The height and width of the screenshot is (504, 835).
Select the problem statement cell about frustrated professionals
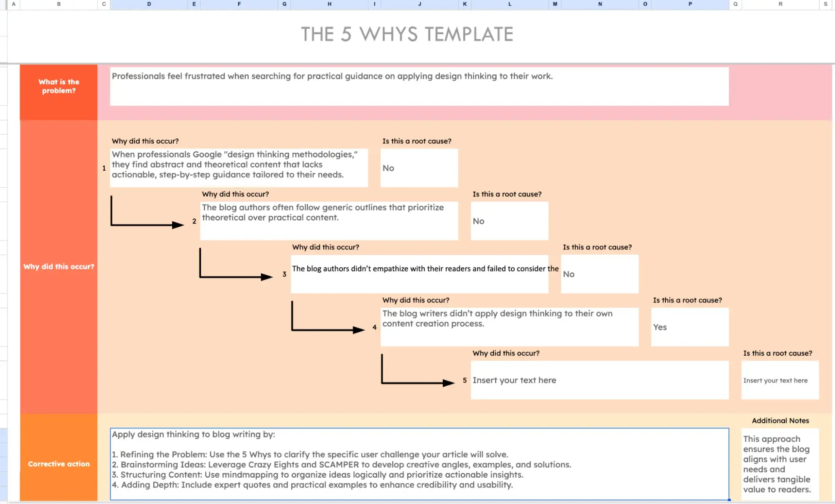coord(419,86)
